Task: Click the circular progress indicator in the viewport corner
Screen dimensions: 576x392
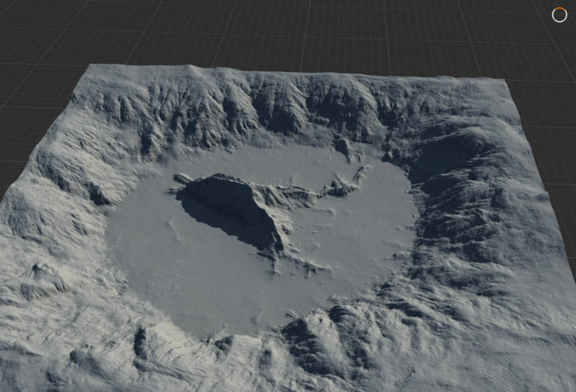Action: point(559,15)
